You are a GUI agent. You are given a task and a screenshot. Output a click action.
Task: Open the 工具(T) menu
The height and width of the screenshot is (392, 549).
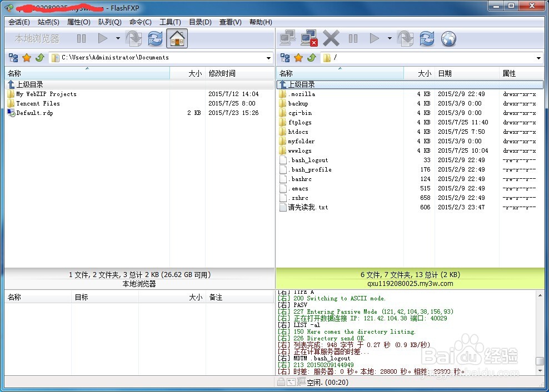[170, 22]
